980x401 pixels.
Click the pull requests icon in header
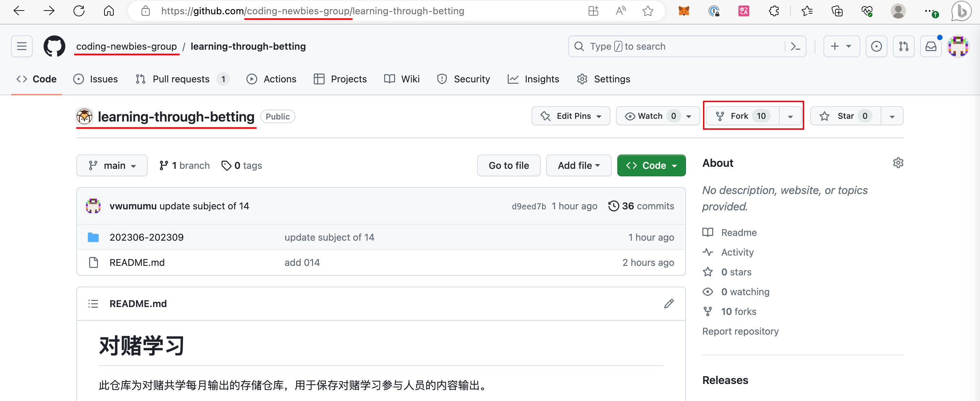tap(903, 46)
